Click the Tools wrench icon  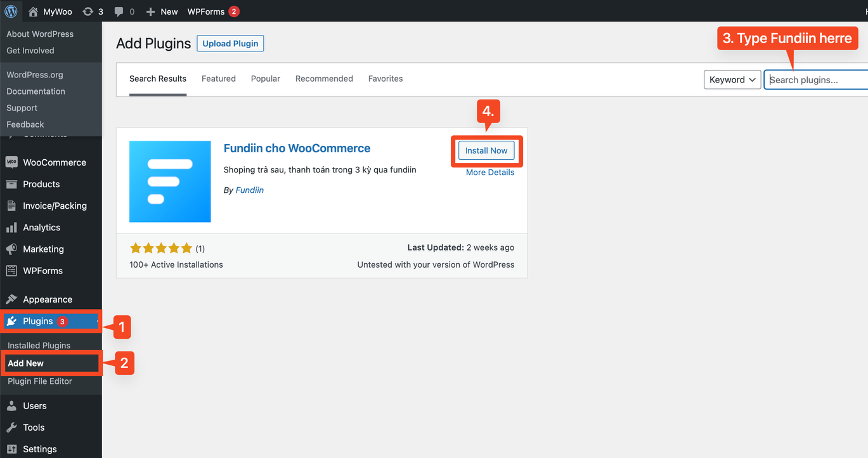tap(11, 428)
